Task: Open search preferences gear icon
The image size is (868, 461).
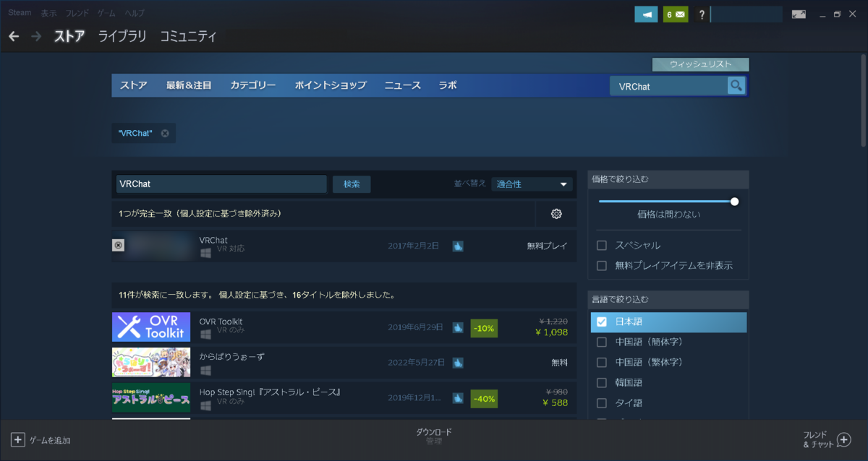Action: pos(556,214)
